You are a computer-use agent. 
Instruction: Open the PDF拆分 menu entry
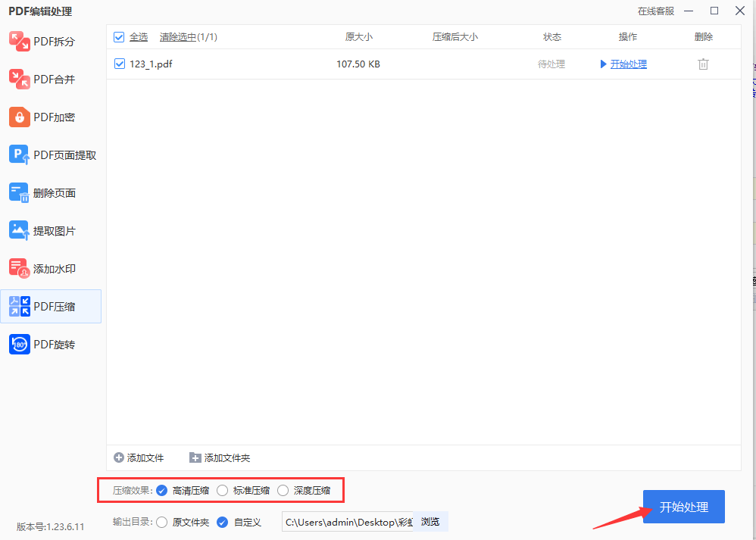pyautogui.click(x=51, y=42)
